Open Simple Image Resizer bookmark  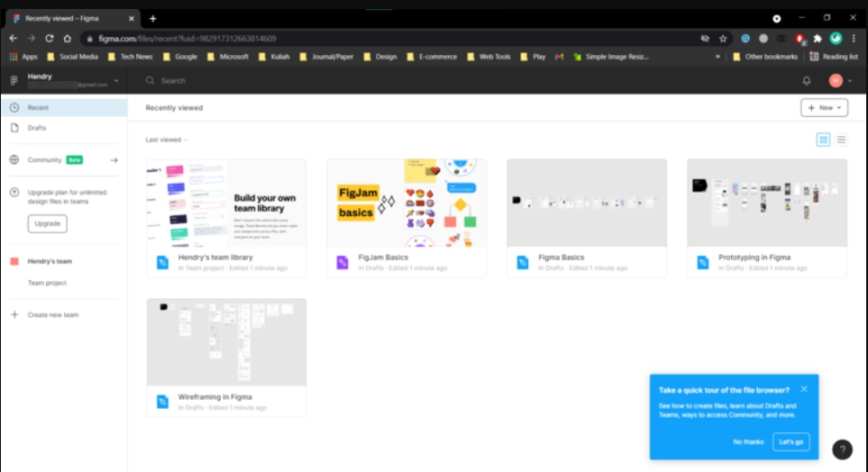[611, 57]
